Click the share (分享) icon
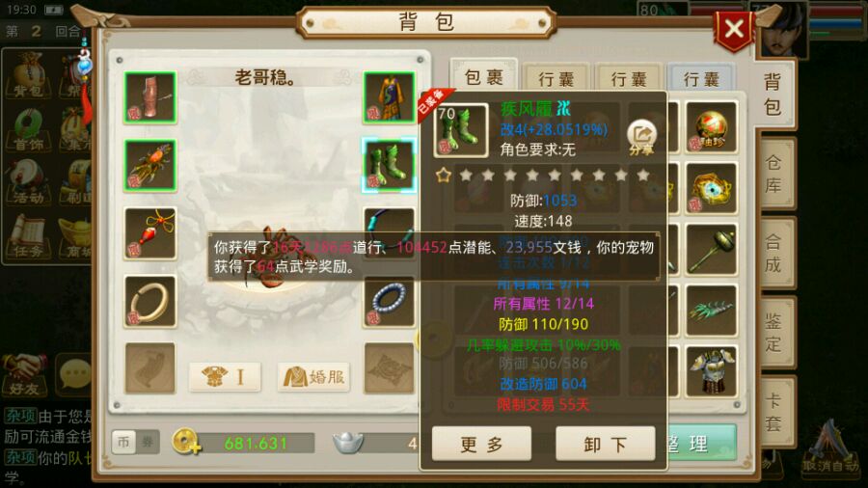This screenshot has width=868, height=488. pos(641,137)
